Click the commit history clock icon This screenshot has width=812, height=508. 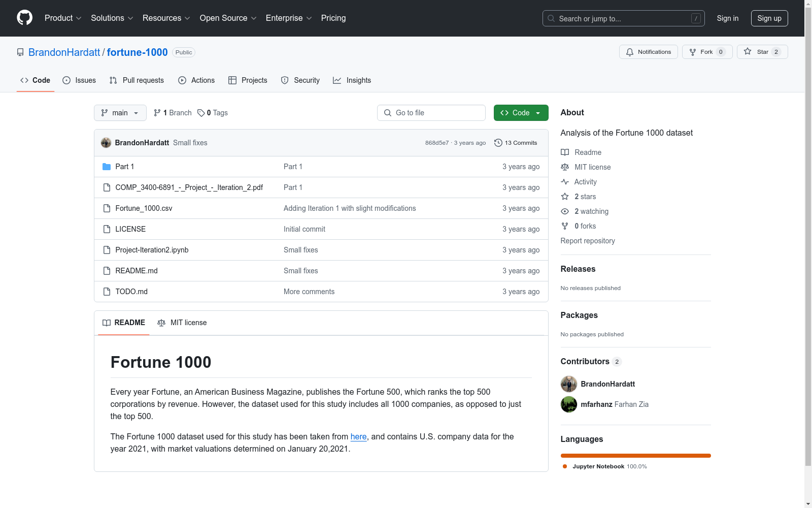click(498, 143)
